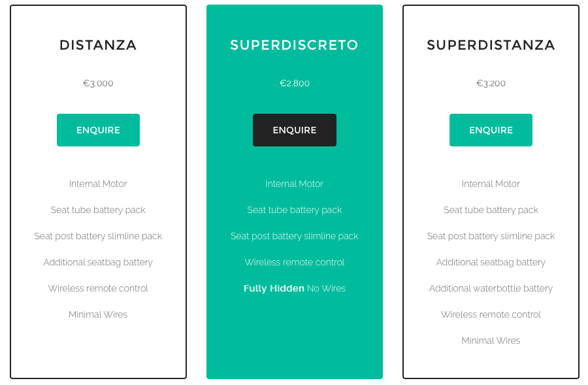Click 'Fully Hidden No Wires' feature text

point(295,288)
